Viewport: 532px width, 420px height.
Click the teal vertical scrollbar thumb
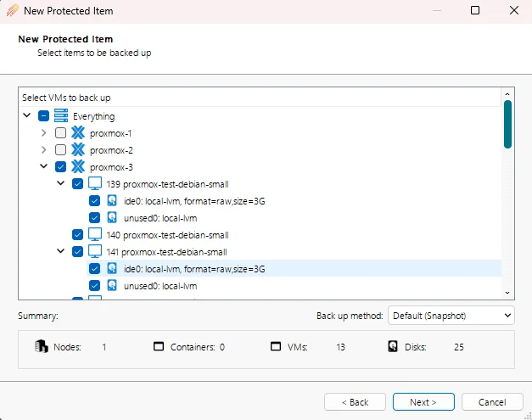tap(507, 125)
